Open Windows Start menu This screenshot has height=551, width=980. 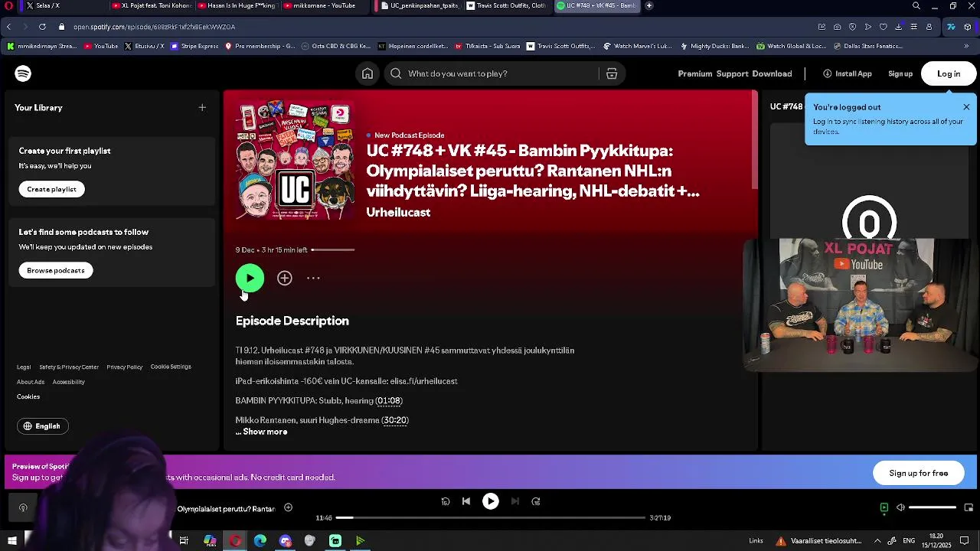(11, 540)
